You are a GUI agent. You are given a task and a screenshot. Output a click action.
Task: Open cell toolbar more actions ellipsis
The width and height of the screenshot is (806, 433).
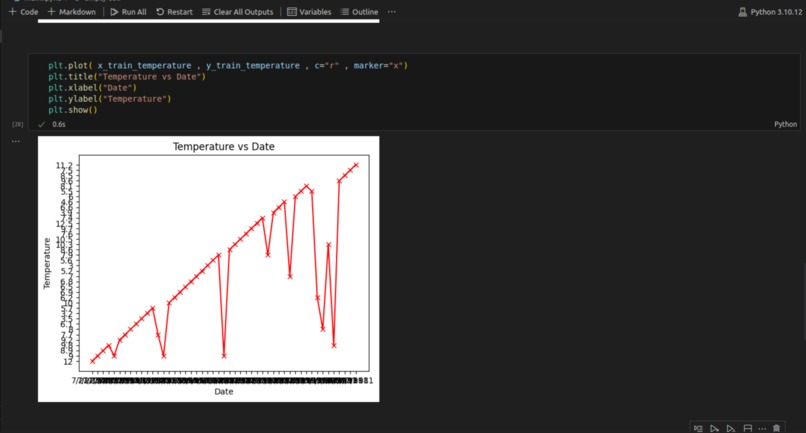point(762,428)
